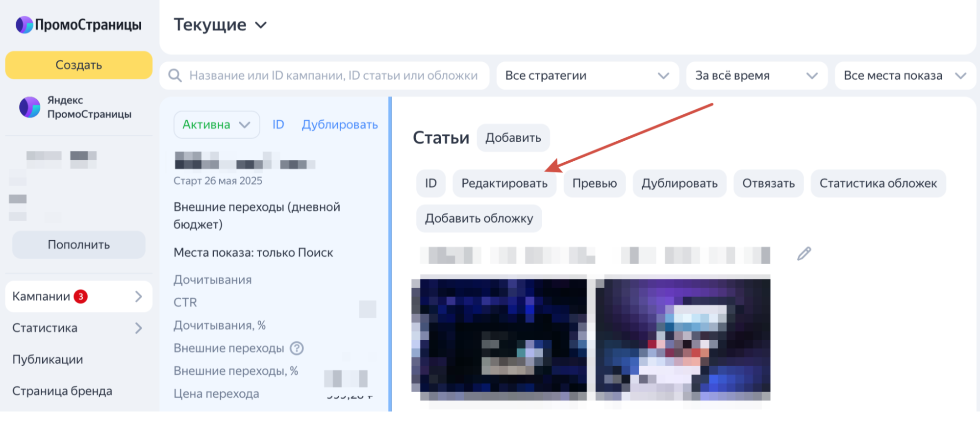This screenshot has height=427, width=980.
Task: Click the pencil edit icon near article title
Action: coord(804,253)
